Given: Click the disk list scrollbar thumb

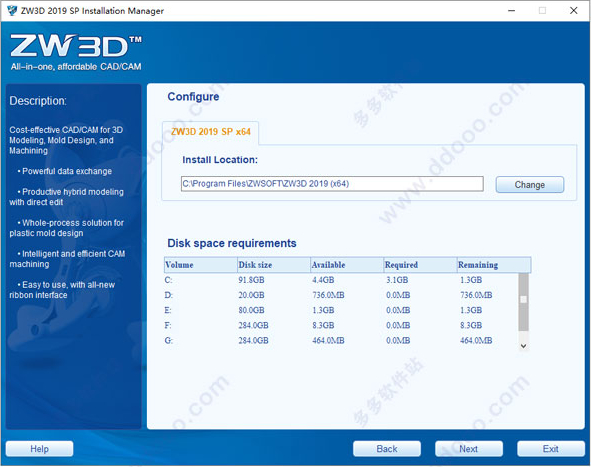Looking at the screenshot, I should pos(523,302).
